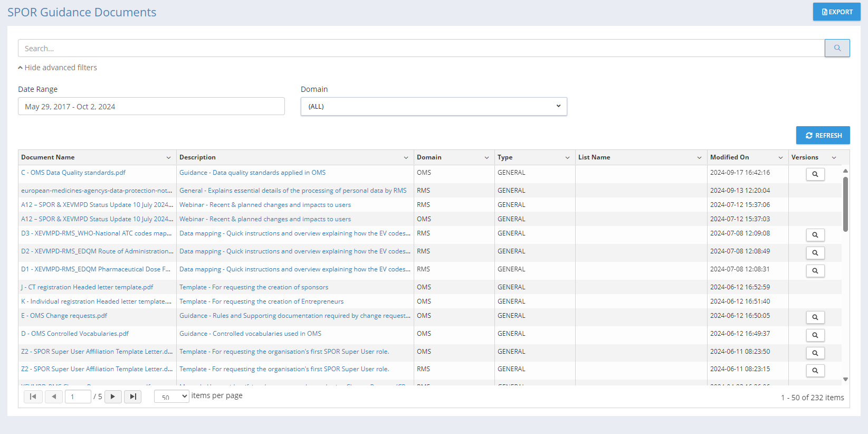Go to the first page of results
868x434 pixels.
coord(33,397)
